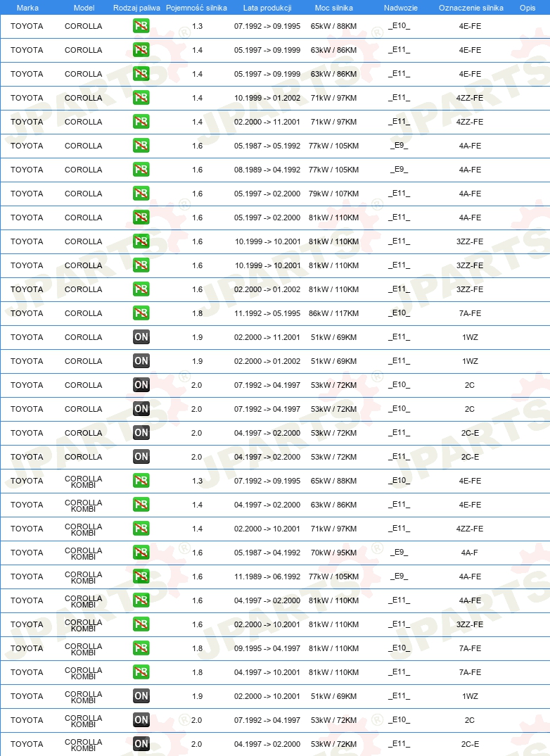
Task: Click diesel ON icon for Corolla 1.9 02.2000 -> 11.2001
Action: 141,337
